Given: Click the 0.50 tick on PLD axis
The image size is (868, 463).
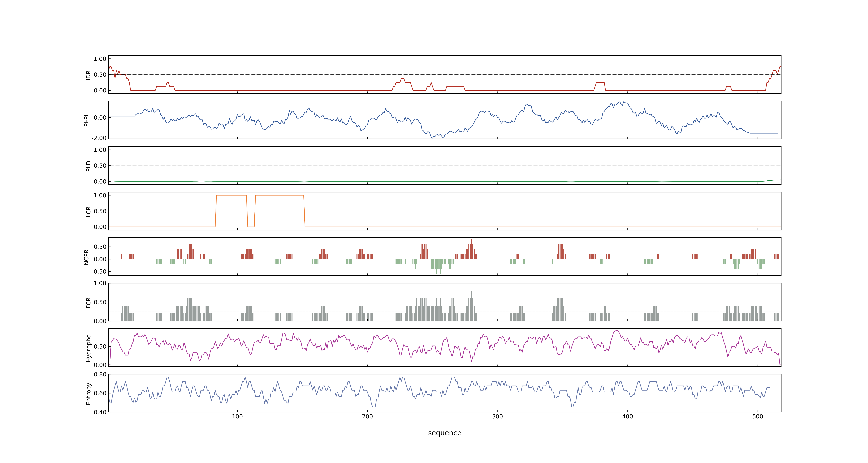Looking at the screenshot, I should [x=100, y=166].
